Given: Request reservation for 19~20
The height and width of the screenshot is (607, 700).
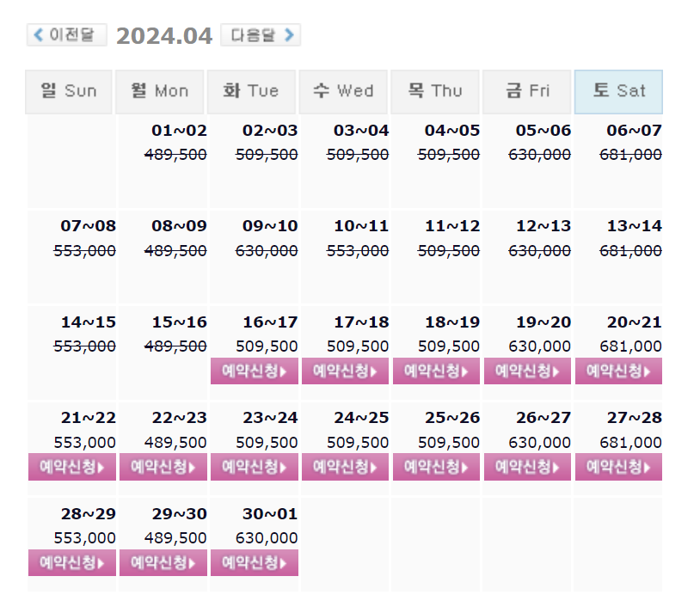Looking at the screenshot, I should [x=527, y=371].
